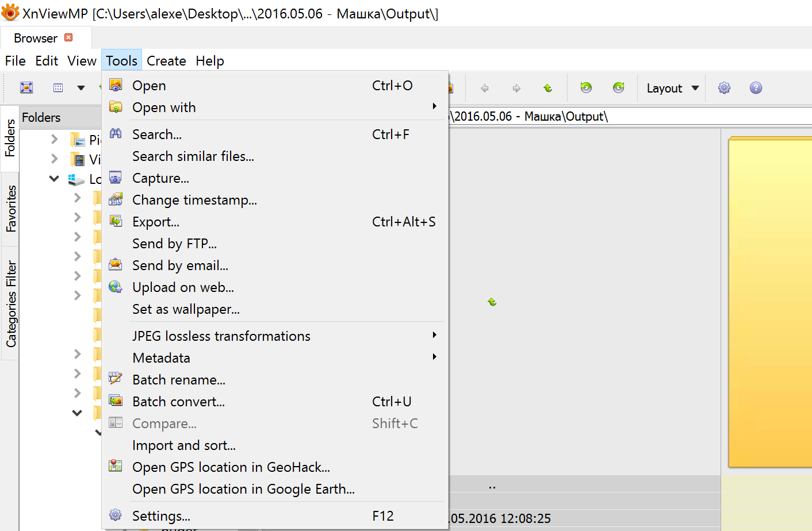The image size is (812, 531).
Task: Go up one folder level with green arrow
Action: pos(548,88)
